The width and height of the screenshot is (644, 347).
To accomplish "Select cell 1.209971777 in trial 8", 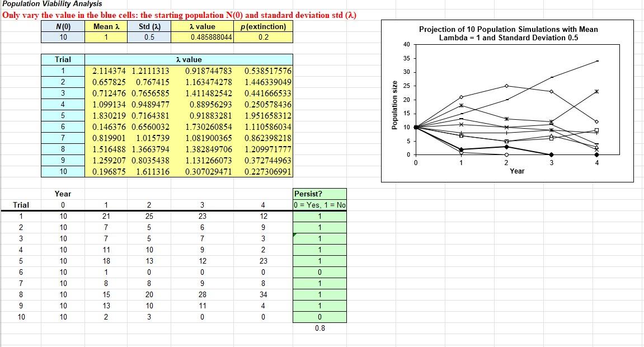I will pyautogui.click(x=264, y=149).
